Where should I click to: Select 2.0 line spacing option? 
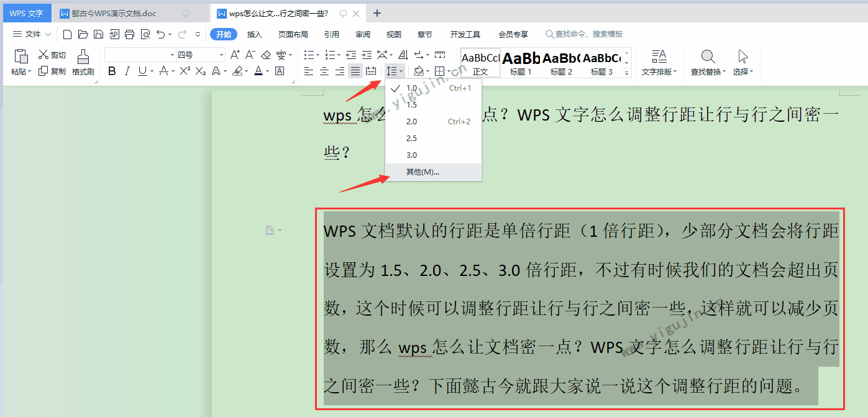[433, 121]
